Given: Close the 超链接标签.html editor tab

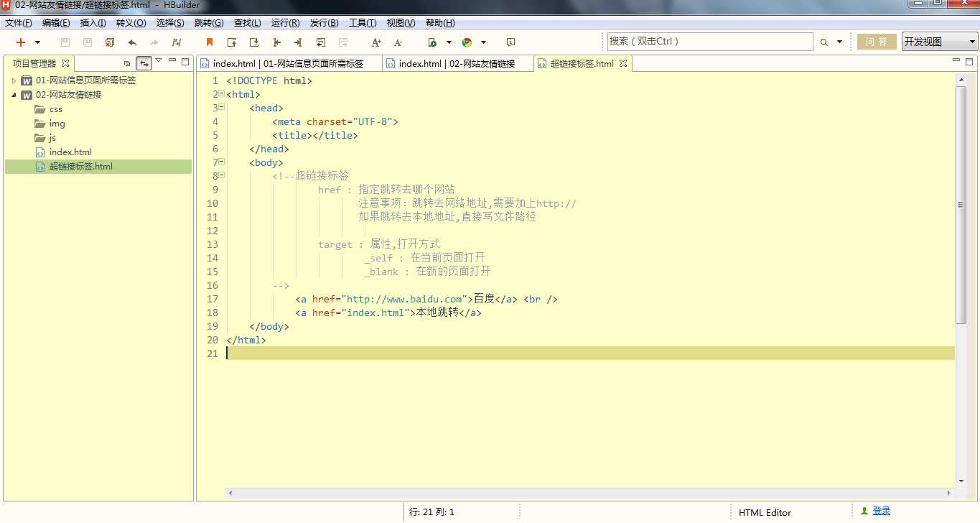Looking at the screenshot, I should pos(623,63).
